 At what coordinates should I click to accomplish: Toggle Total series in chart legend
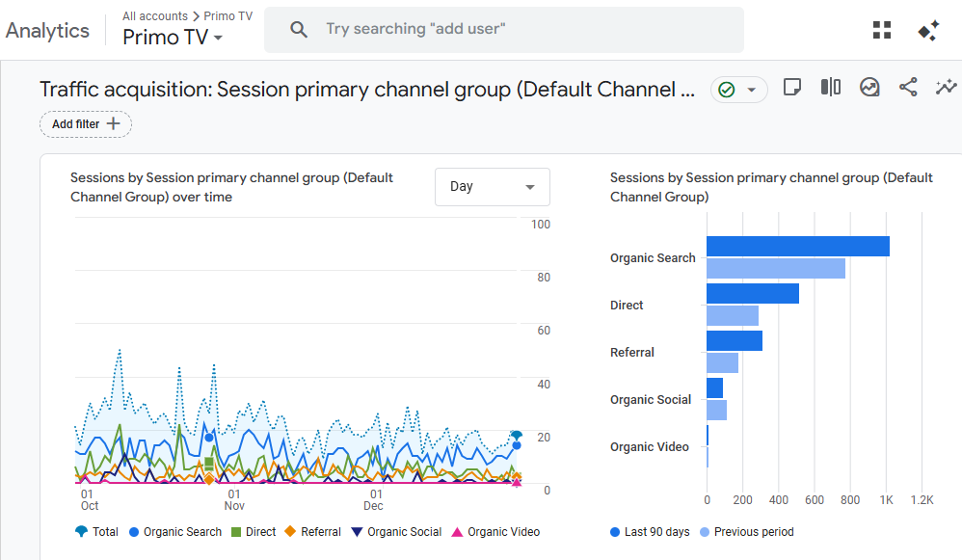click(96, 532)
